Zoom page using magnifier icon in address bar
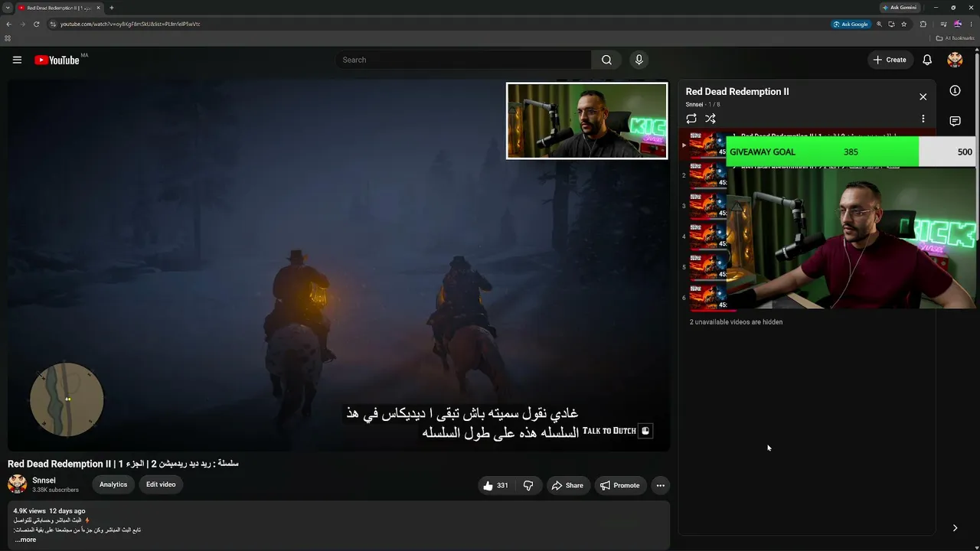The width and height of the screenshot is (980, 551). tap(879, 24)
